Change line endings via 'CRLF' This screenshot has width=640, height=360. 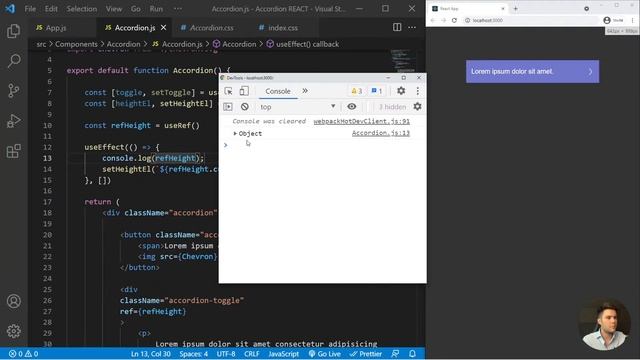251,354
